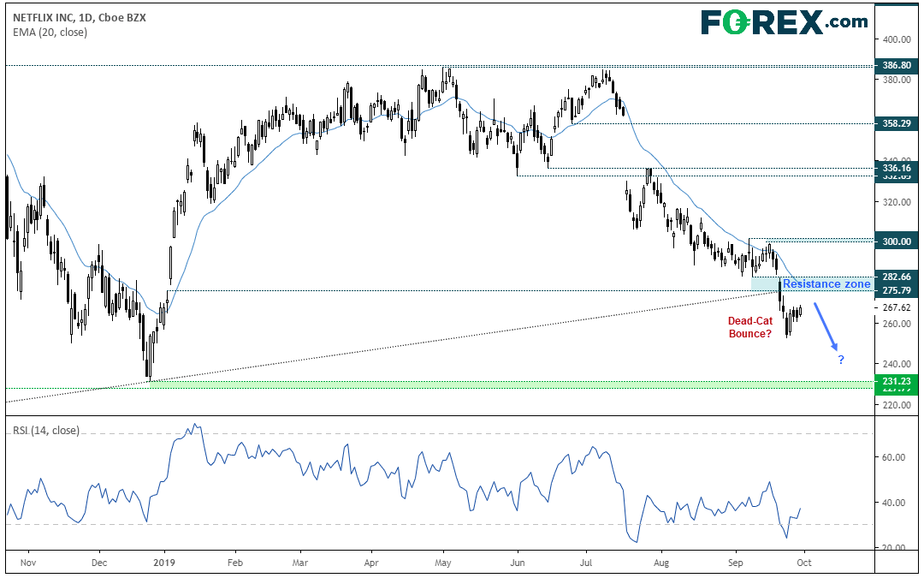Select the 386.80 price level label
The width and height of the screenshot is (924, 578).
pos(897,65)
